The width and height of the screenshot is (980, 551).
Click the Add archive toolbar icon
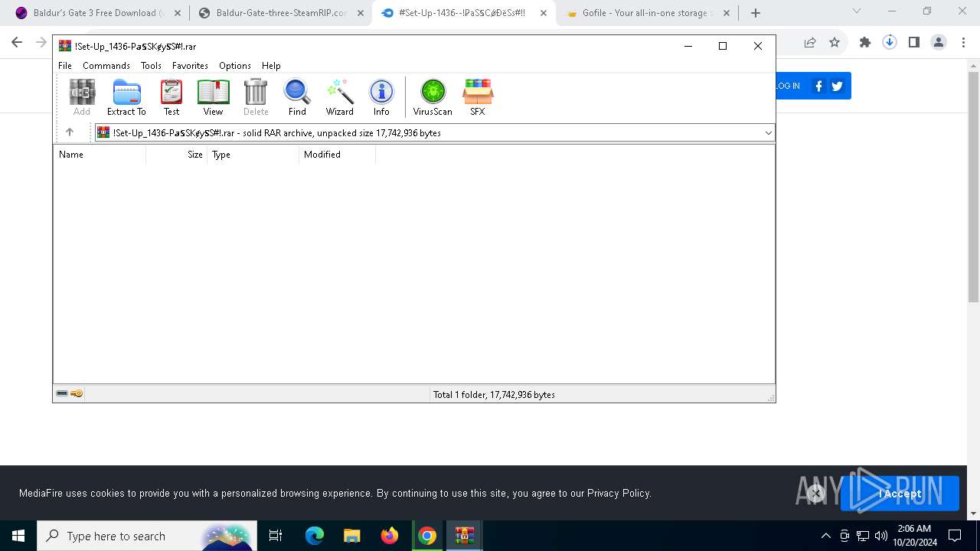82,97
